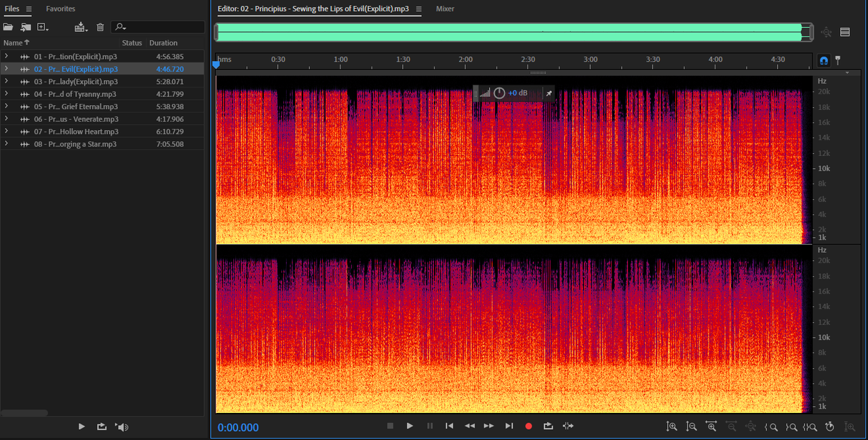Click the Play button in editor transport

click(410, 426)
